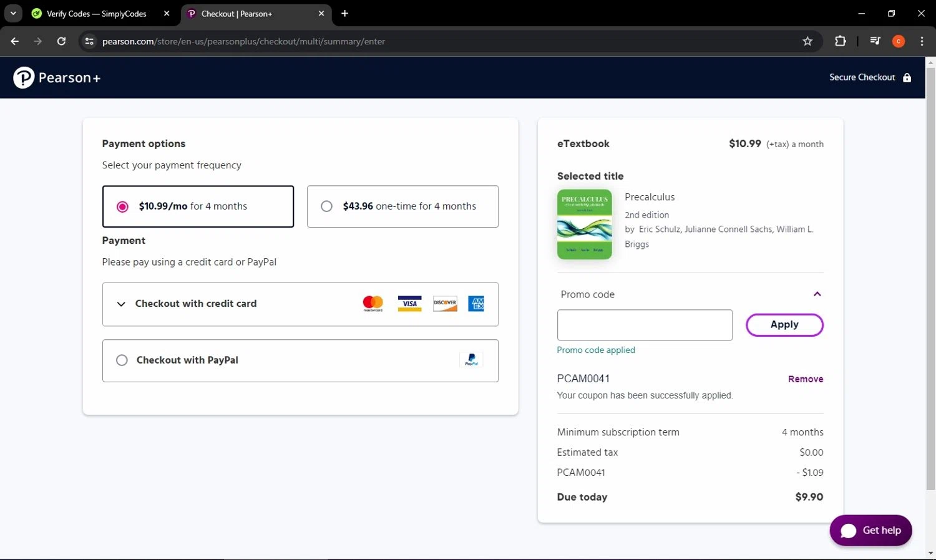Open the Chrome three-dot menu

tap(922, 41)
